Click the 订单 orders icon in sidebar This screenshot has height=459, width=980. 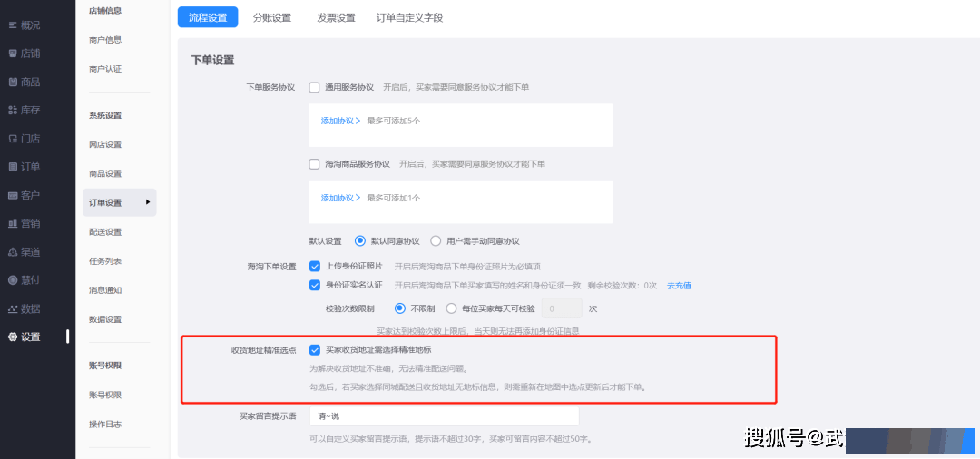pos(13,167)
